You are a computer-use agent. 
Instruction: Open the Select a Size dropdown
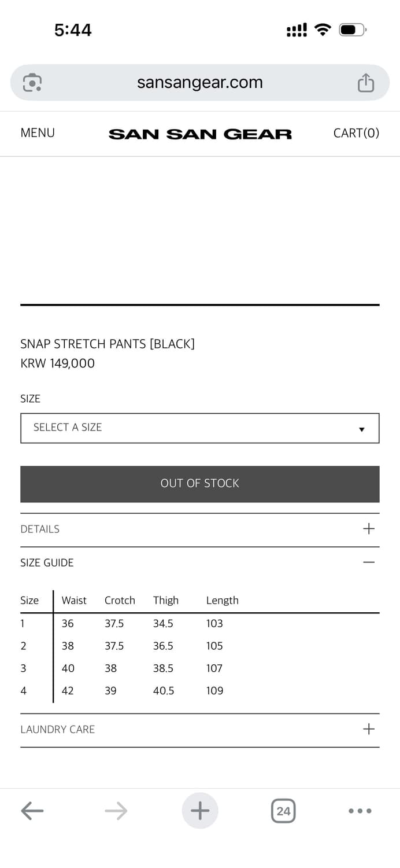coord(200,428)
